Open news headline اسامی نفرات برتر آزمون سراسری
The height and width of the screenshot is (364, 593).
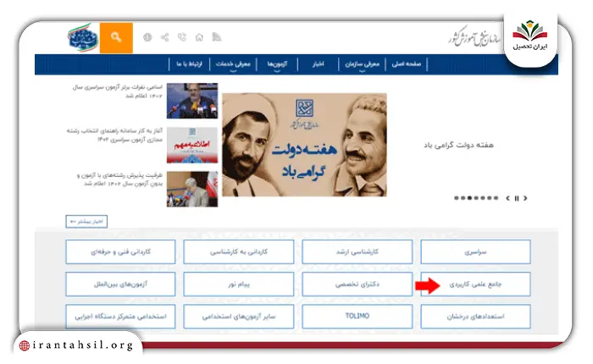click(118, 91)
